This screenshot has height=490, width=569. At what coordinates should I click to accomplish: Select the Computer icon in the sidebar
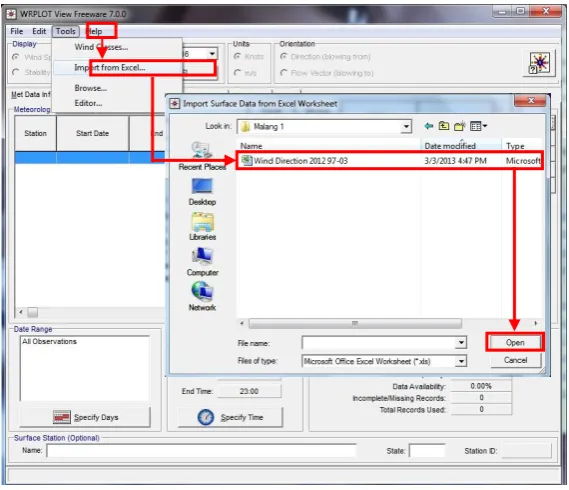(x=202, y=262)
